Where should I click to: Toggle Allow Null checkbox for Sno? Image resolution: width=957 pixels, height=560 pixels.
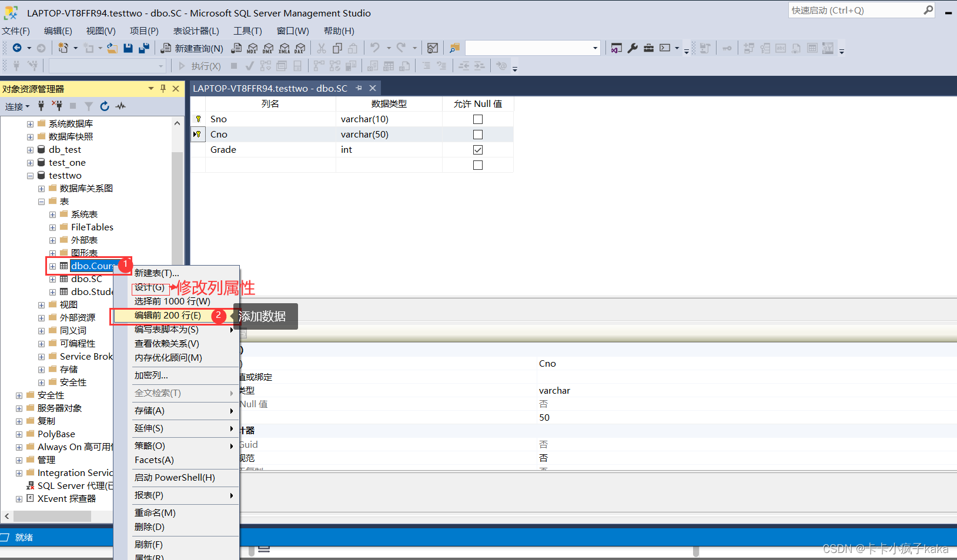click(x=478, y=119)
